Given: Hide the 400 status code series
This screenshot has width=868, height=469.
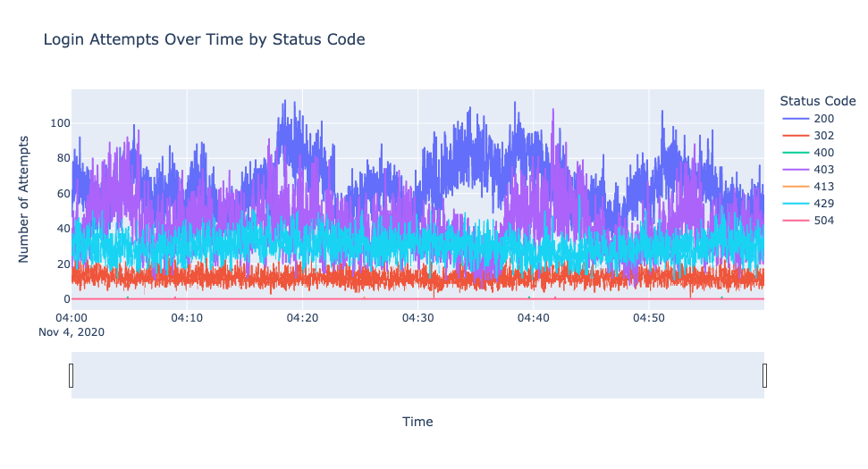Looking at the screenshot, I should (808, 153).
